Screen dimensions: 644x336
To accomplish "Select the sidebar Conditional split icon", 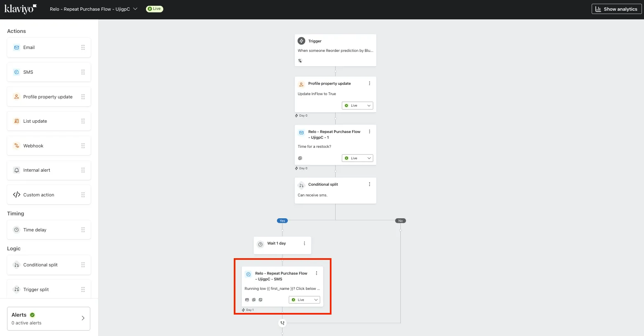I will pyautogui.click(x=16, y=265).
